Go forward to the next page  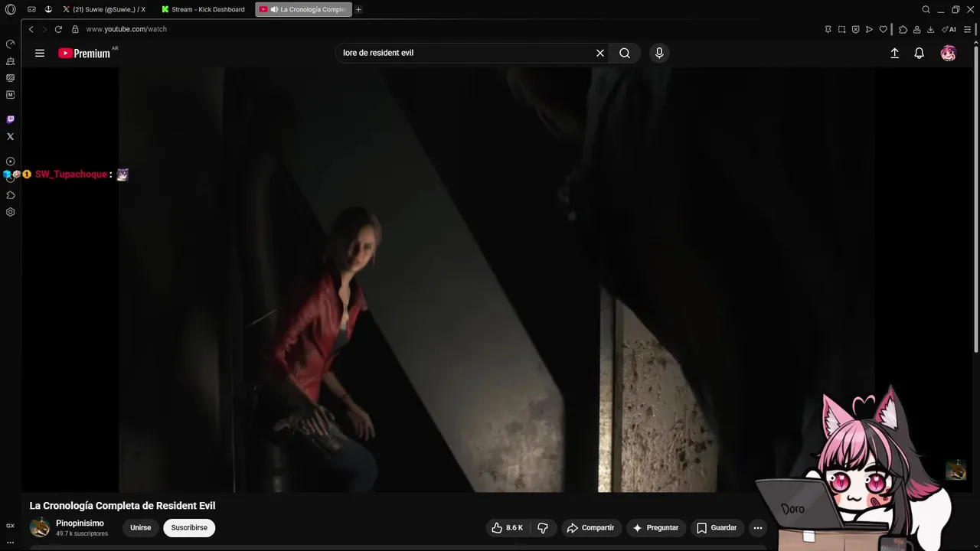pyautogui.click(x=44, y=29)
